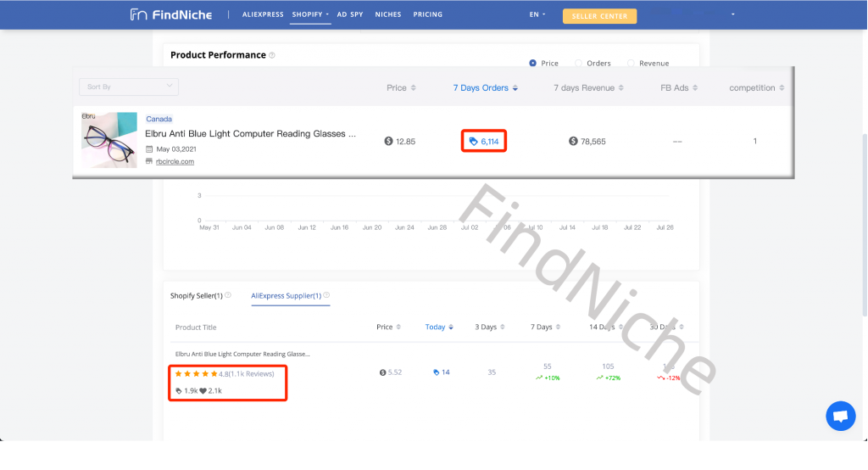This screenshot has height=470, width=868.
Task: Select the Revenue radio button
Action: click(631, 63)
